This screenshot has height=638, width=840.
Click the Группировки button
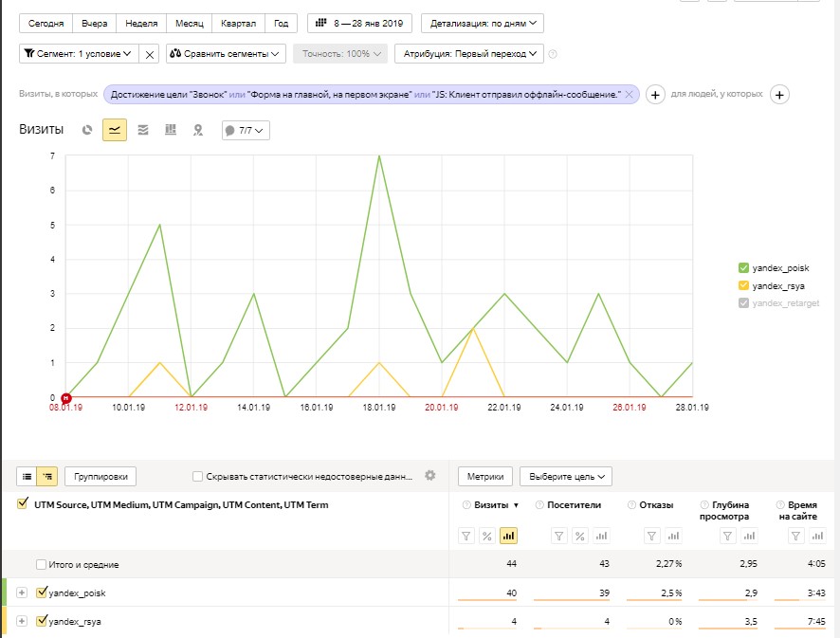click(104, 476)
